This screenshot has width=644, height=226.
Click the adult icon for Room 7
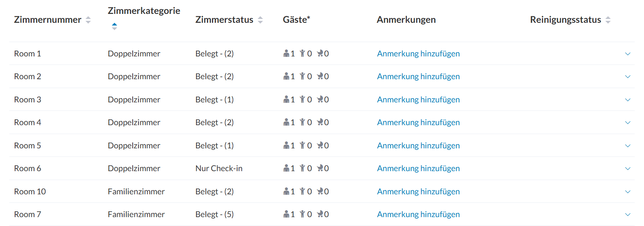pos(286,214)
